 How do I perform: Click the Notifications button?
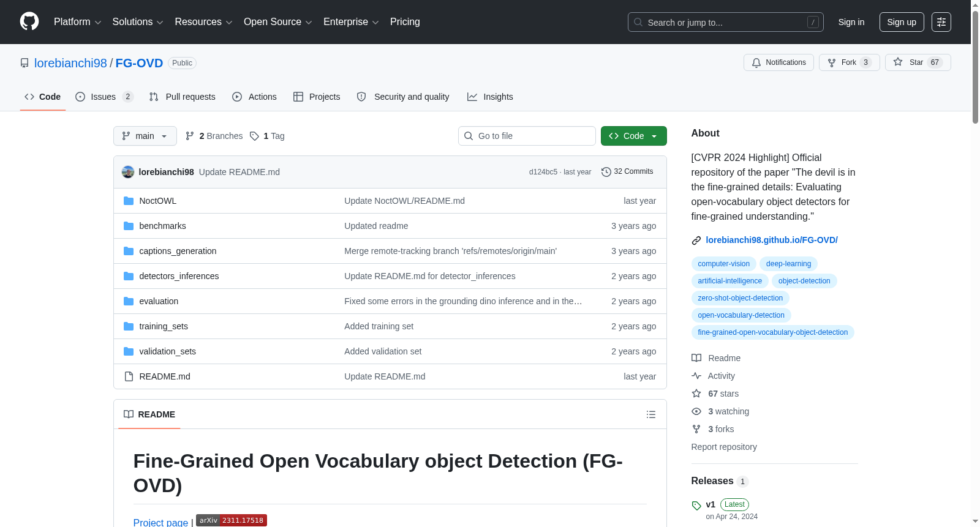pyautogui.click(x=778, y=62)
